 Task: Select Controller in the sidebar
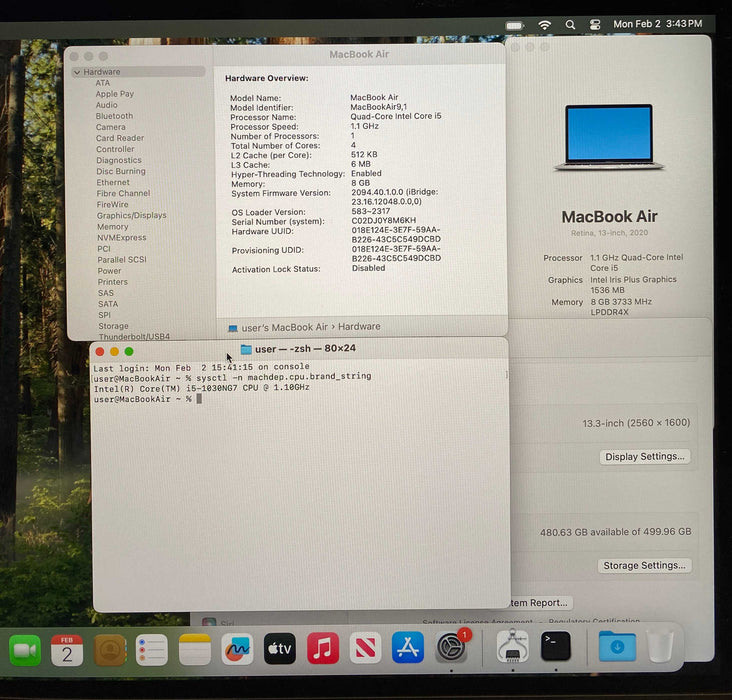click(115, 149)
